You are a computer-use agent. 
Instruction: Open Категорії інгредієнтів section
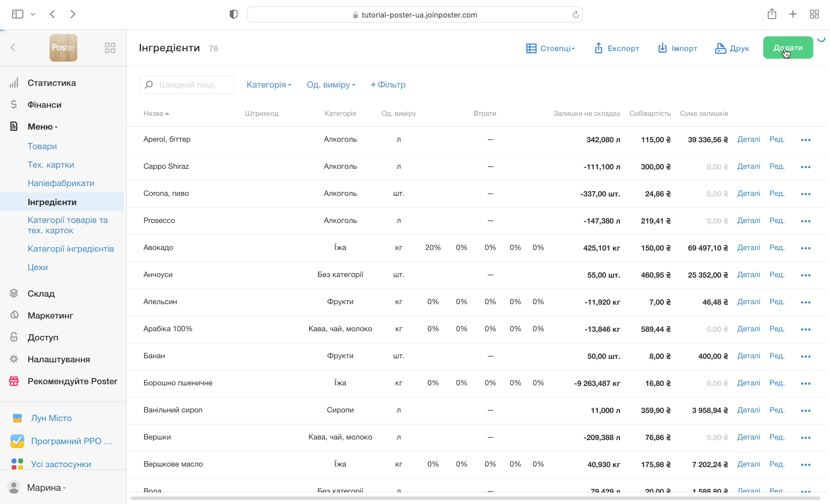(71, 249)
